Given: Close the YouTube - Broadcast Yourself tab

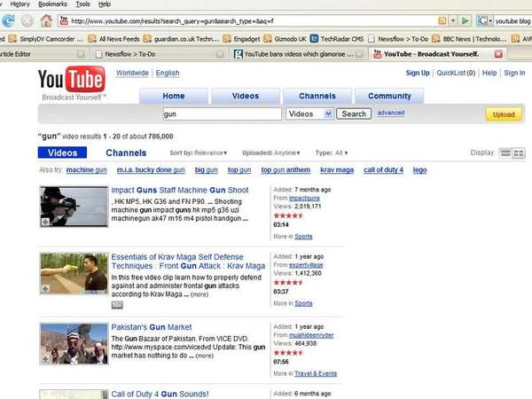Looking at the screenshot, I should click(x=498, y=54).
